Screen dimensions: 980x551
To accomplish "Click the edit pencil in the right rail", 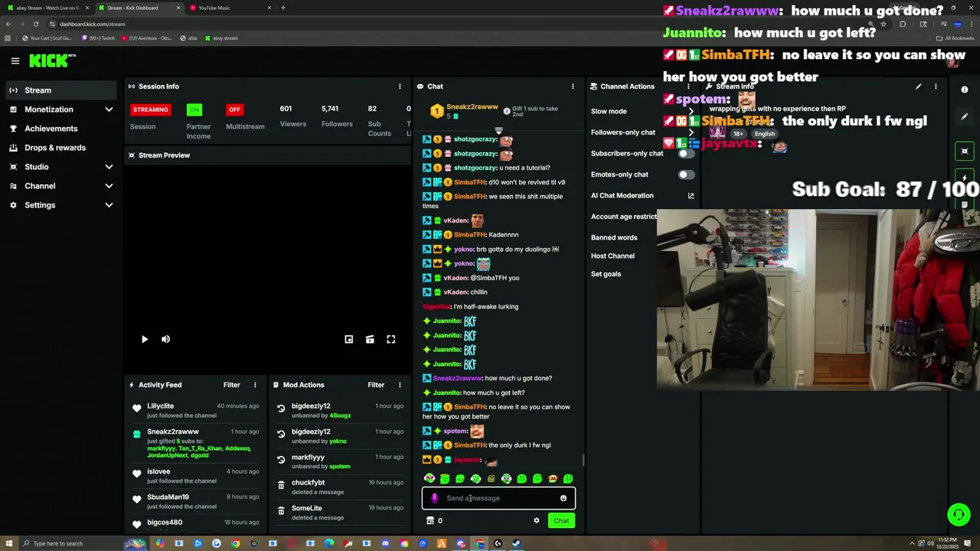I will click(965, 116).
